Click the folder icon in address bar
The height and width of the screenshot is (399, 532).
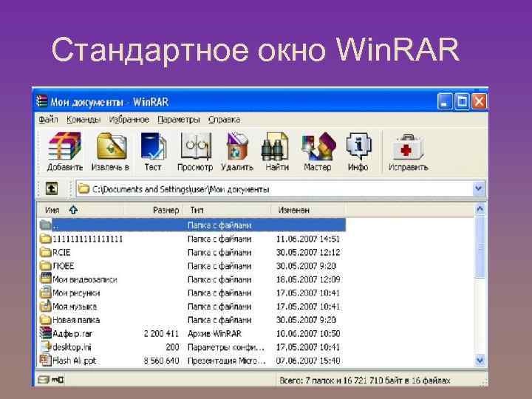click(x=83, y=188)
